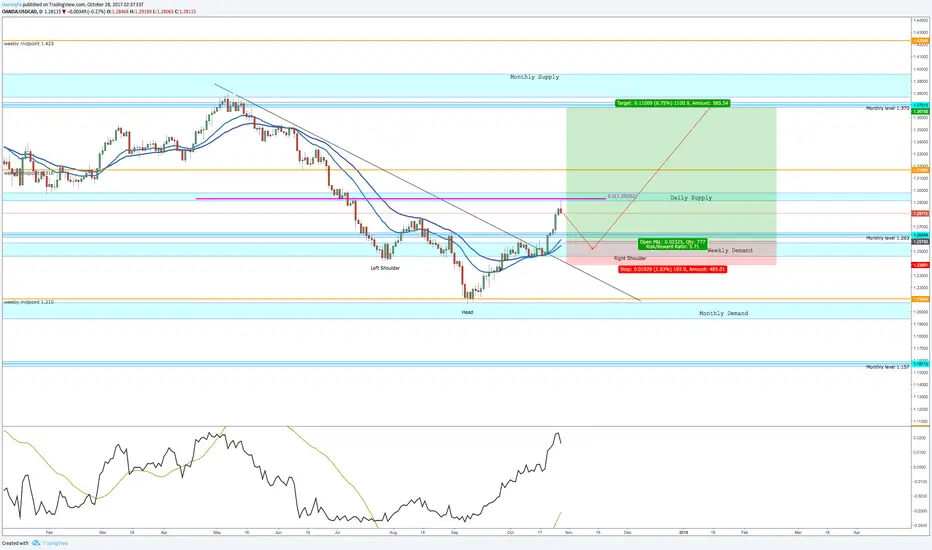
Task: Click the Created with TradingView text
Action: point(35,543)
